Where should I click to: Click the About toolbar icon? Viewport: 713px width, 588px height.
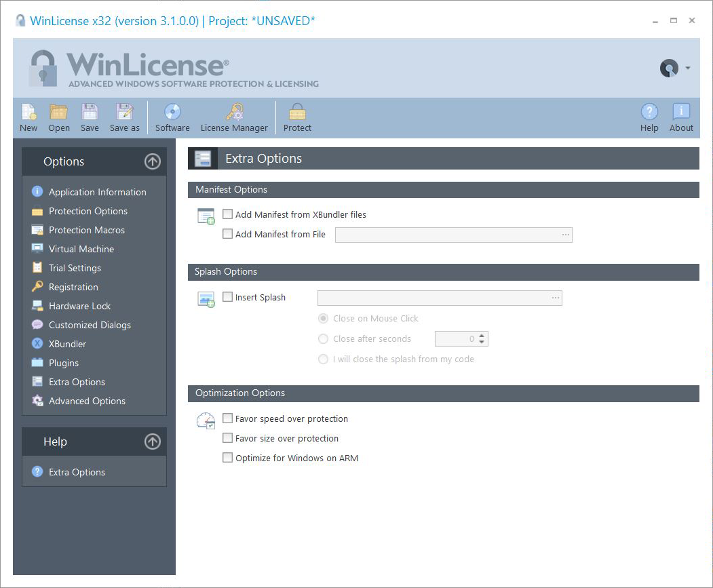point(680,112)
